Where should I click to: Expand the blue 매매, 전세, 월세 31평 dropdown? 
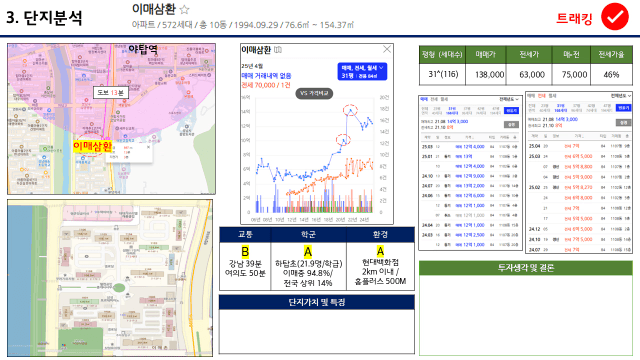click(362, 71)
